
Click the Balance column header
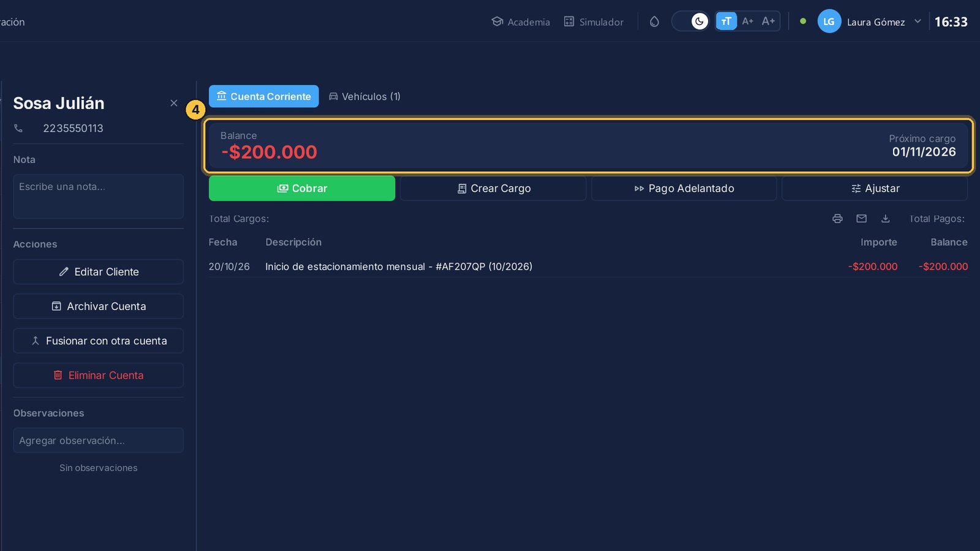coord(949,242)
